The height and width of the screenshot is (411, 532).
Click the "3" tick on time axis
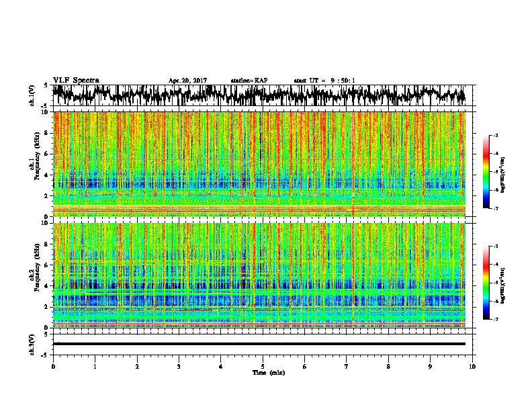[179, 367]
